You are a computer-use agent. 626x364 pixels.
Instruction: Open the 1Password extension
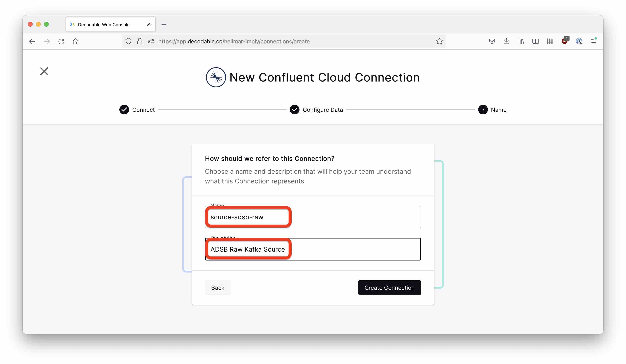579,41
